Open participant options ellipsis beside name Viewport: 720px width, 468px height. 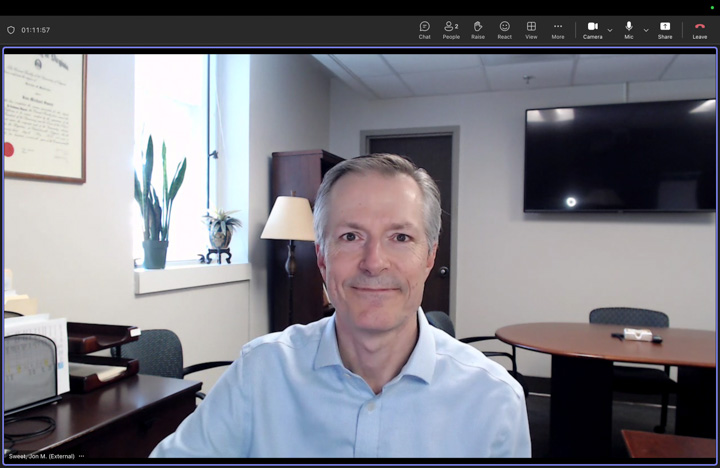tap(82, 456)
